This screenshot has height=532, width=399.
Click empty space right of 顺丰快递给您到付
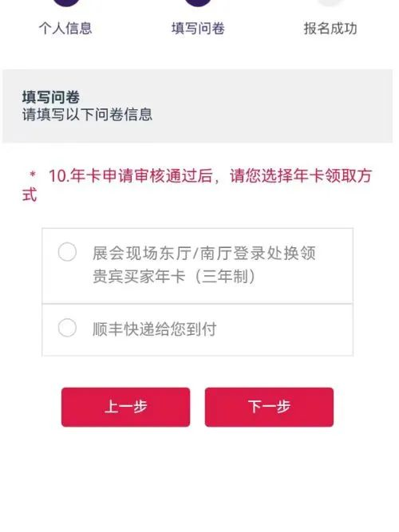[285, 329]
